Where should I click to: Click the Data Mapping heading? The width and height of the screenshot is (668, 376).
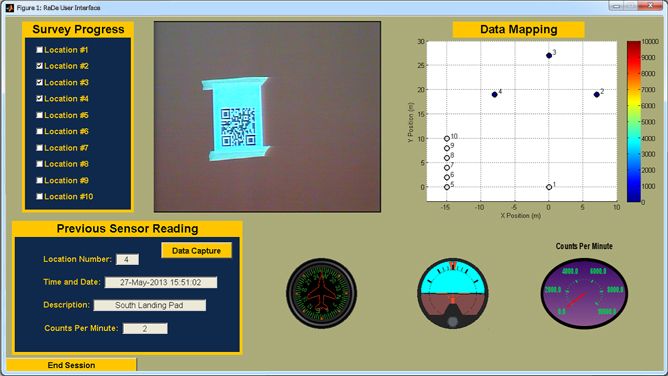coord(518,29)
